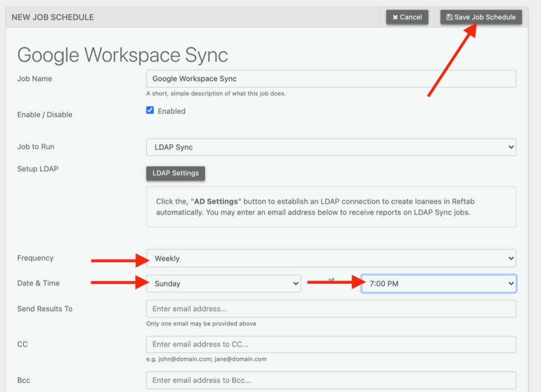Select the Bcc email input

coord(331,380)
